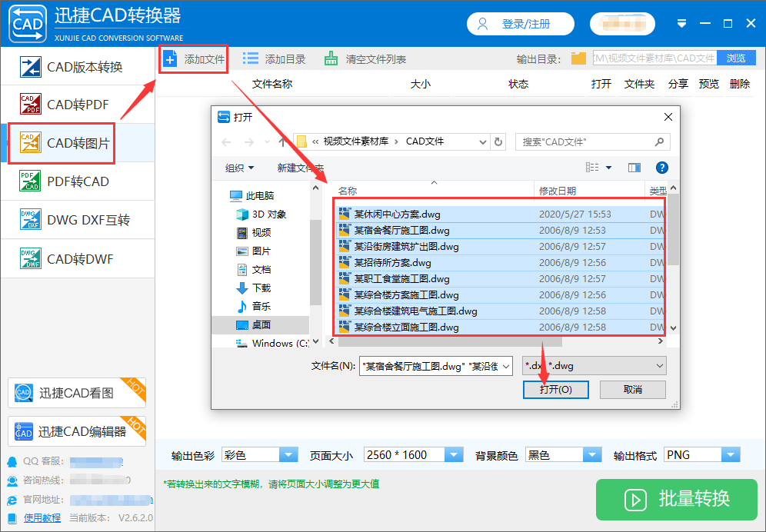766x532 pixels.
Task: Click 打开(O) to open selected files
Action: pyautogui.click(x=555, y=389)
